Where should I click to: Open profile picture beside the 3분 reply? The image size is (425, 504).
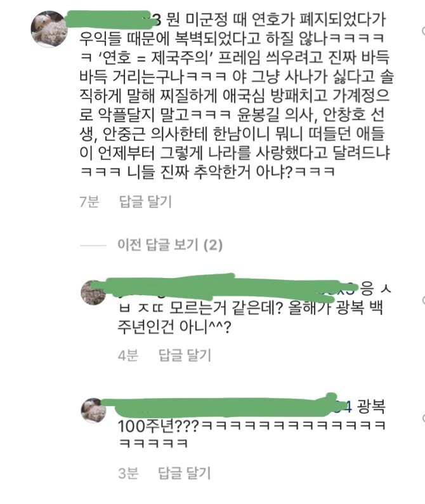point(93,411)
